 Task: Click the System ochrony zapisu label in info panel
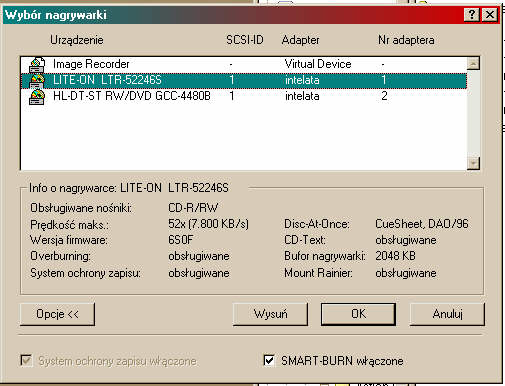click(85, 273)
